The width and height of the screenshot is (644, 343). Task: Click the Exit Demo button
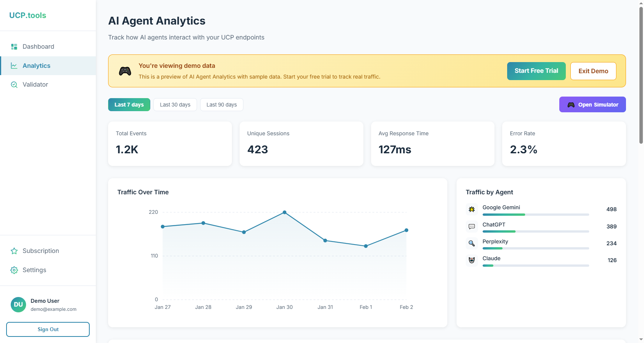[x=593, y=71]
